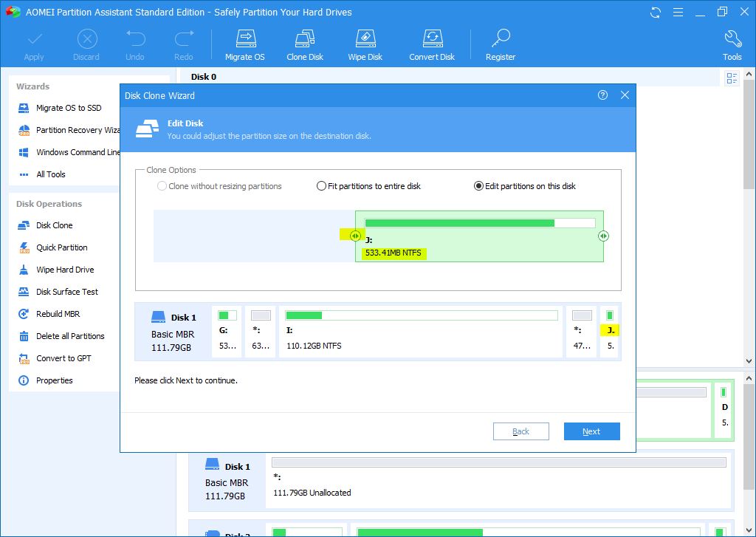756x537 pixels.
Task: Click the Next button
Action: (591, 431)
